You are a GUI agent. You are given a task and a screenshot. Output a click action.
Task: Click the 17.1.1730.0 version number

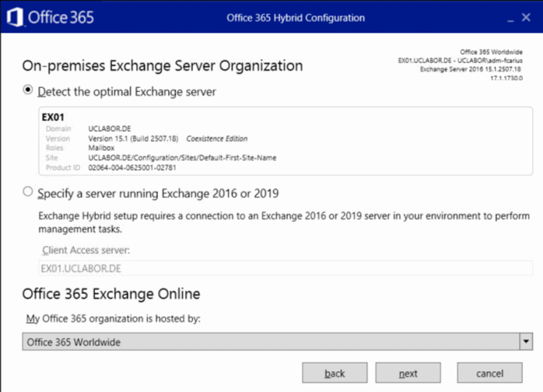pyautogui.click(x=506, y=78)
